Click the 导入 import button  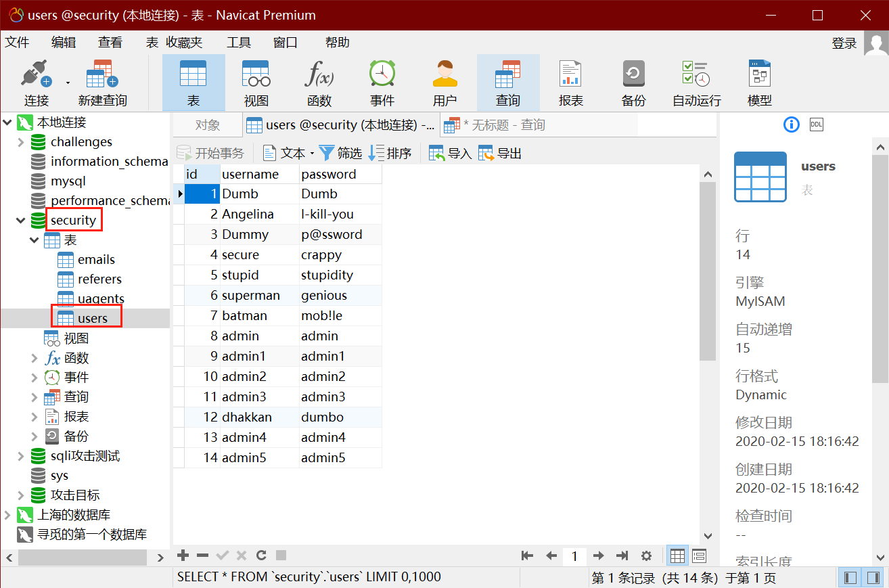click(x=451, y=154)
